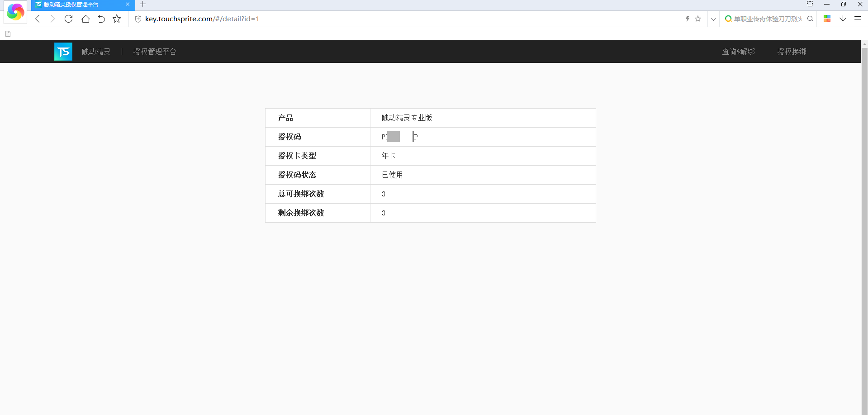The image size is (868, 415).
Task: Click the undo/restore closed tab icon
Action: pyautogui.click(x=101, y=19)
